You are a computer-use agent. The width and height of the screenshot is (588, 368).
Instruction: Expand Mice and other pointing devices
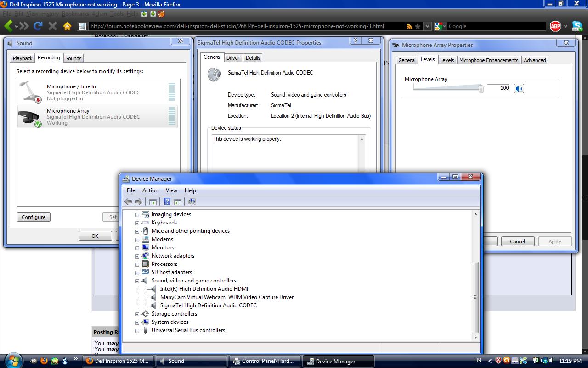tap(137, 231)
